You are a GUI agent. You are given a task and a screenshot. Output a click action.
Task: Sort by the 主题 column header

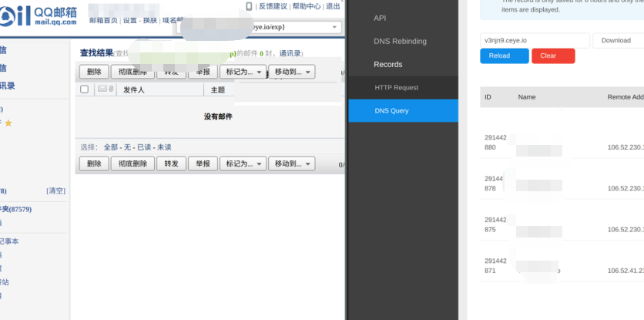218,89
